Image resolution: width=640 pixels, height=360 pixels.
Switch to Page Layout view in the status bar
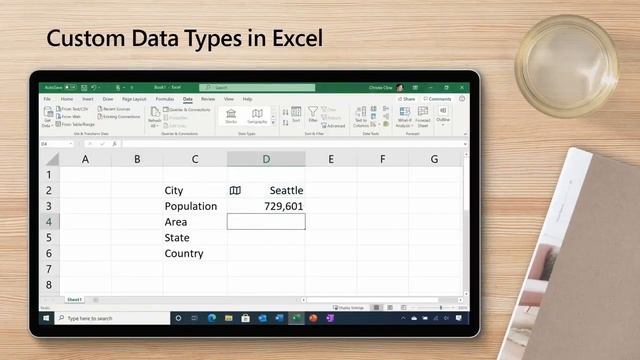point(390,307)
